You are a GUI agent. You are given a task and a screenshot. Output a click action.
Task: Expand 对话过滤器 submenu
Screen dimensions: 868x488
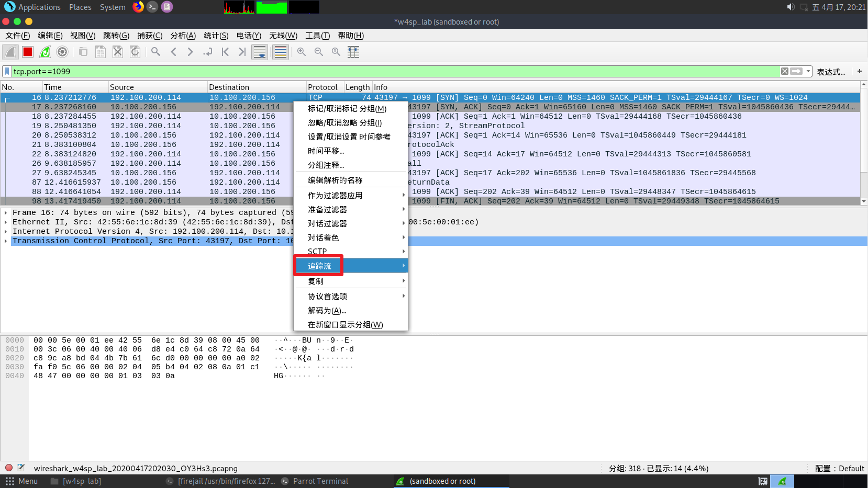click(350, 224)
